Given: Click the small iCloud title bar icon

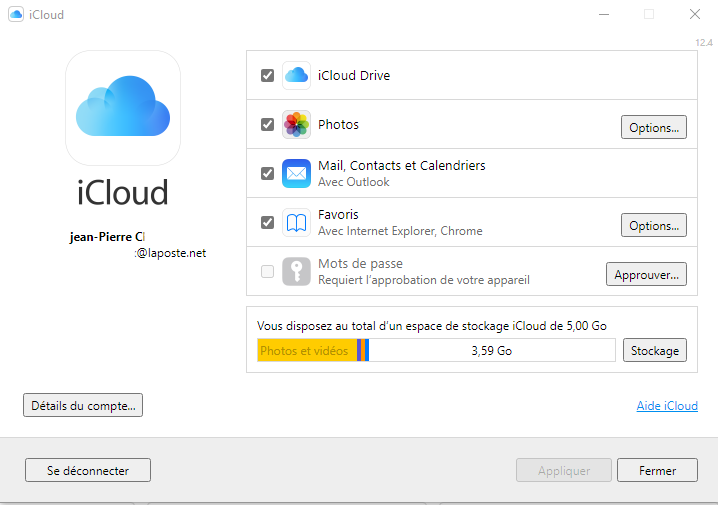Looking at the screenshot, I should [16, 15].
